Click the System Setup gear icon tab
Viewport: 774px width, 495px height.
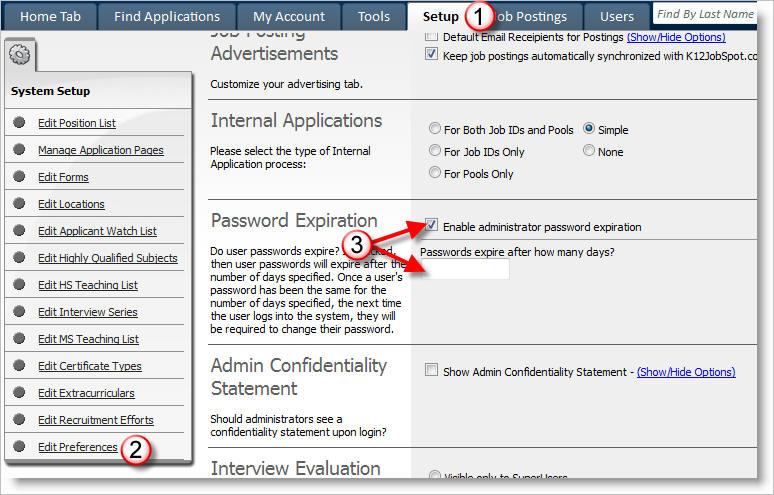(x=20, y=55)
